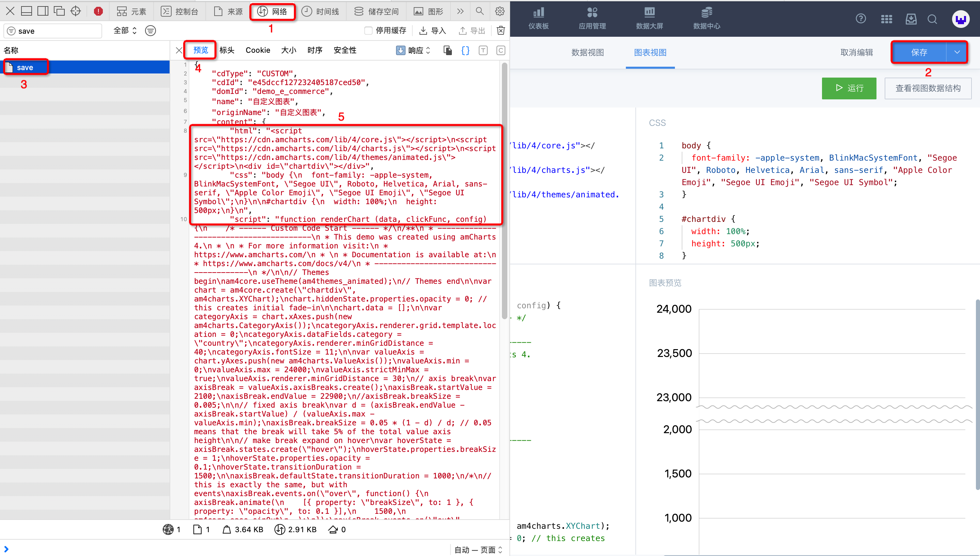This screenshot has width=980, height=556.
Task: Click the green 运行 button
Action: [849, 88]
